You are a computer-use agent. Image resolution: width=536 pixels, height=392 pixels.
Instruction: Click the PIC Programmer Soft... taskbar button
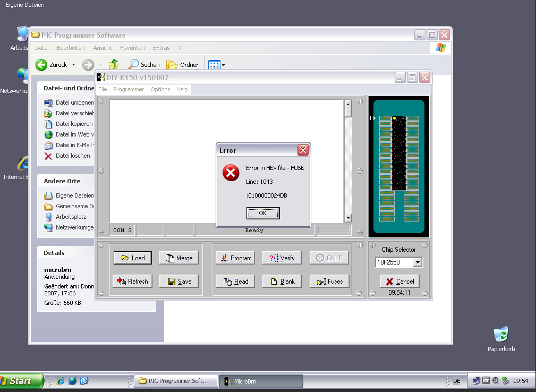point(176,381)
